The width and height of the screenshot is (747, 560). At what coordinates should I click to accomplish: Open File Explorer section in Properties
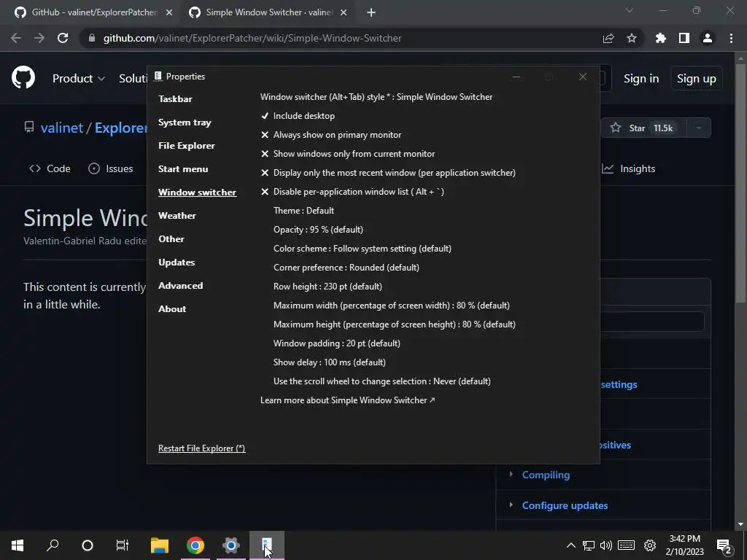(186, 146)
